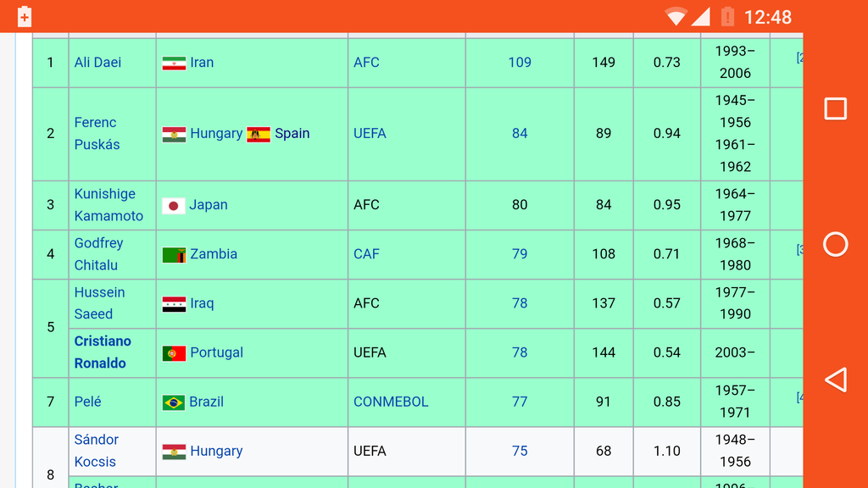Tap the Zambia flag icon
Viewport: 868px width, 488px height.
tap(174, 255)
